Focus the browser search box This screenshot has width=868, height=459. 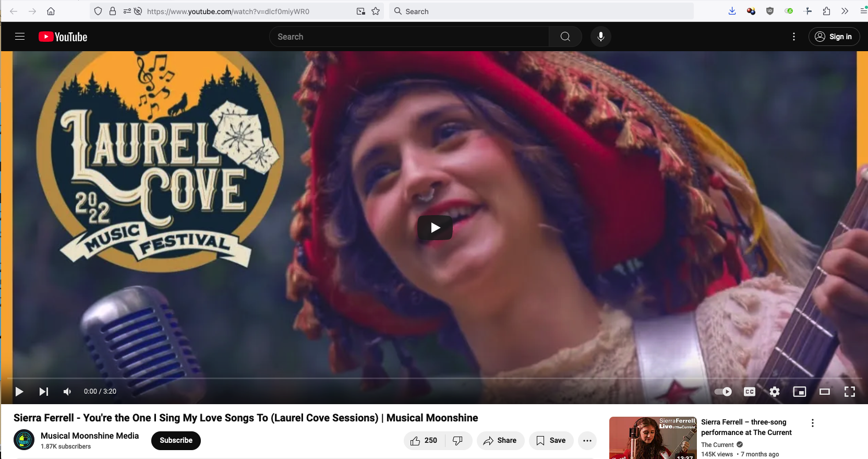[x=541, y=11]
